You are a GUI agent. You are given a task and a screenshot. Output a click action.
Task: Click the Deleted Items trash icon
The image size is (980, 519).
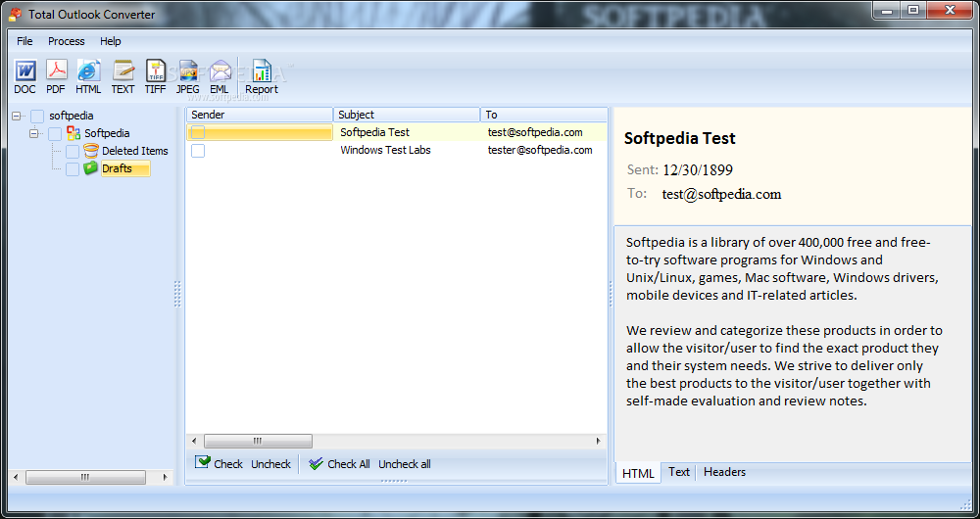(x=91, y=151)
